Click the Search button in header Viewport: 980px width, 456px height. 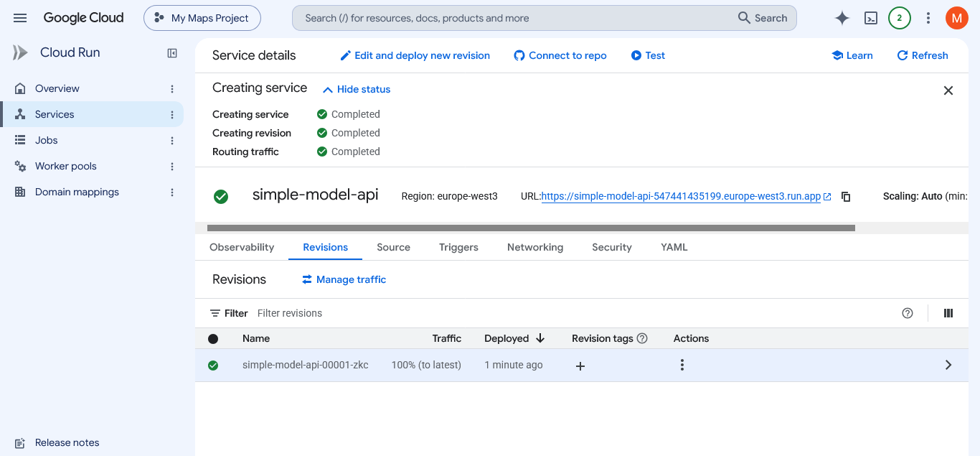point(763,18)
